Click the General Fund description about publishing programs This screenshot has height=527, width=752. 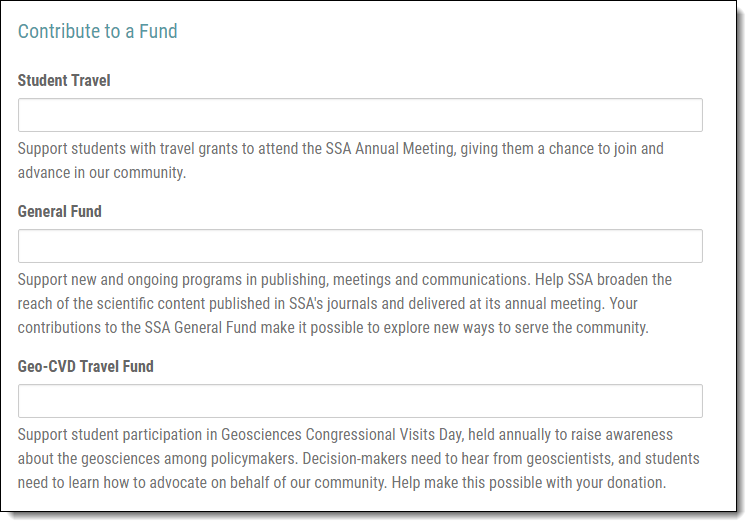[345, 304]
